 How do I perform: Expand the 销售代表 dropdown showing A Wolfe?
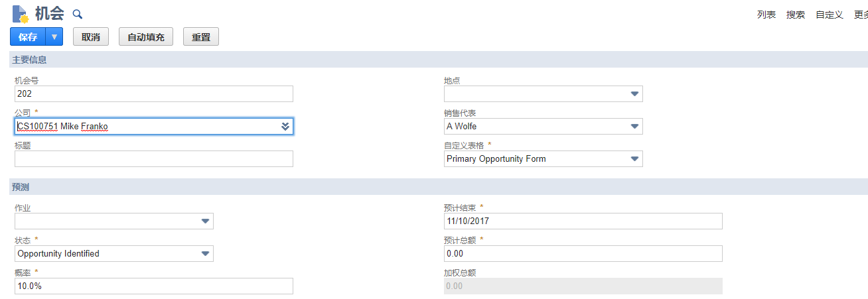[634, 127]
